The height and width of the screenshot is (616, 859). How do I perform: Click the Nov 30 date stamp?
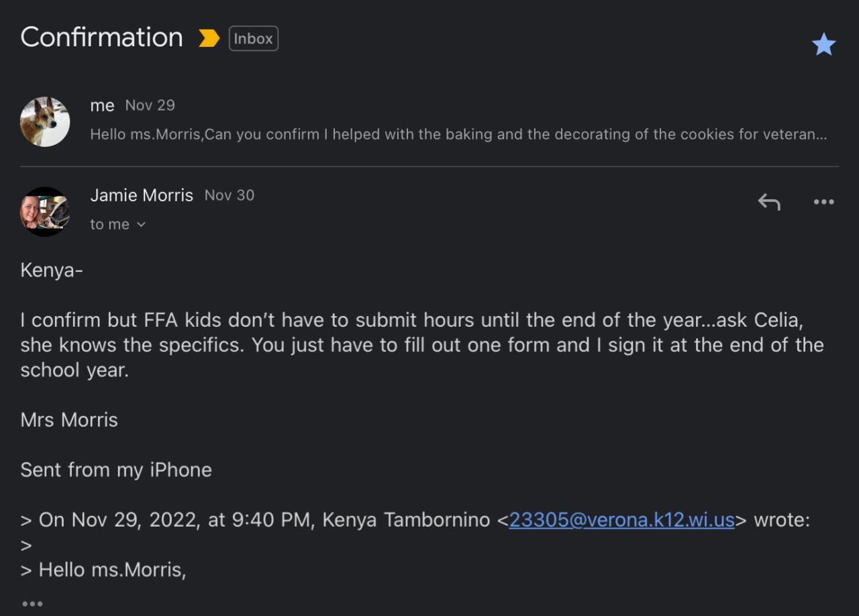(230, 195)
